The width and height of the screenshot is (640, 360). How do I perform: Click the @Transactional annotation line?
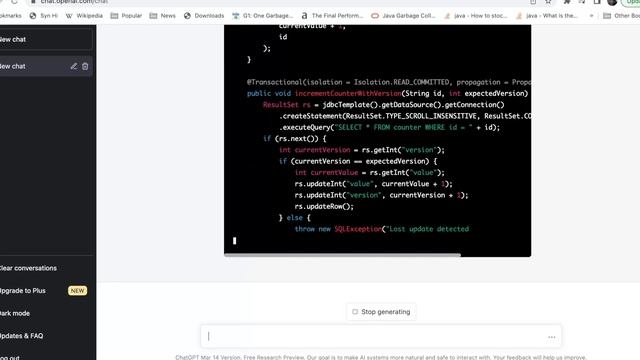pyautogui.click(x=388, y=82)
